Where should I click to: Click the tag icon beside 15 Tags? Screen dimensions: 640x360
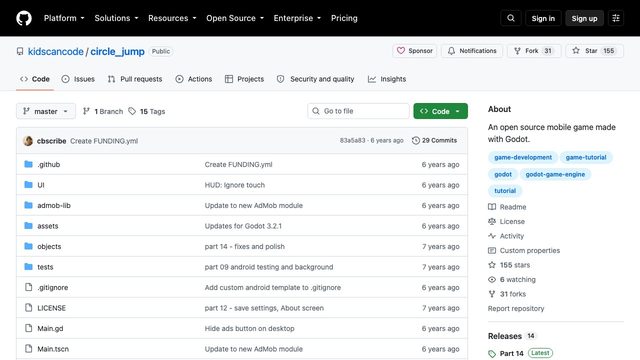(x=132, y=111)
